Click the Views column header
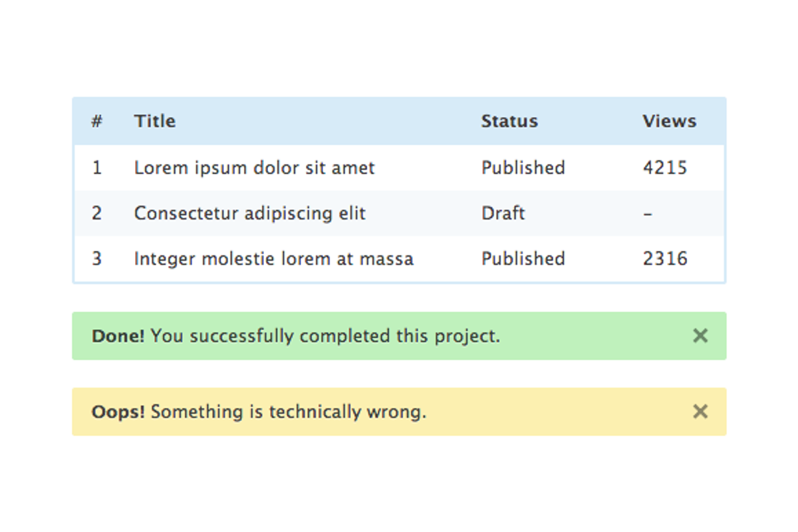This screenshot has height=532, width=798. pyautogui.click(x=669, y=121)
